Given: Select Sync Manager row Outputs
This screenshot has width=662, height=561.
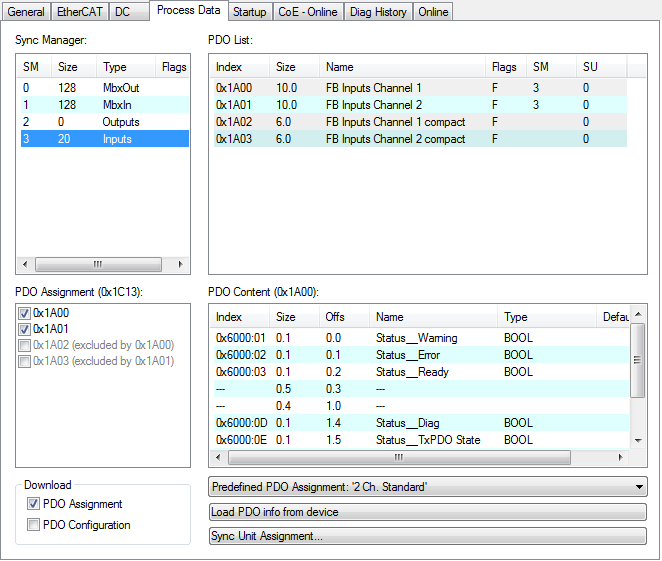Looking at the screenshot, I should [104, 122].
